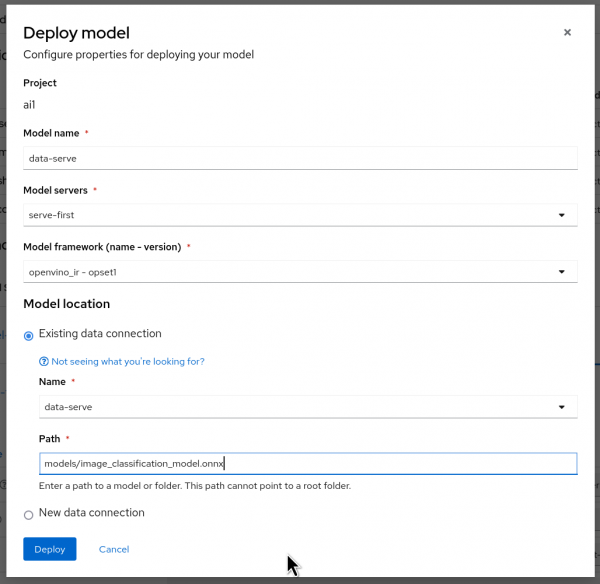Close the Deploy model dialog with X
Image resolution: width=600 pixels, height=584 pixels.
(x=567, y=32)
